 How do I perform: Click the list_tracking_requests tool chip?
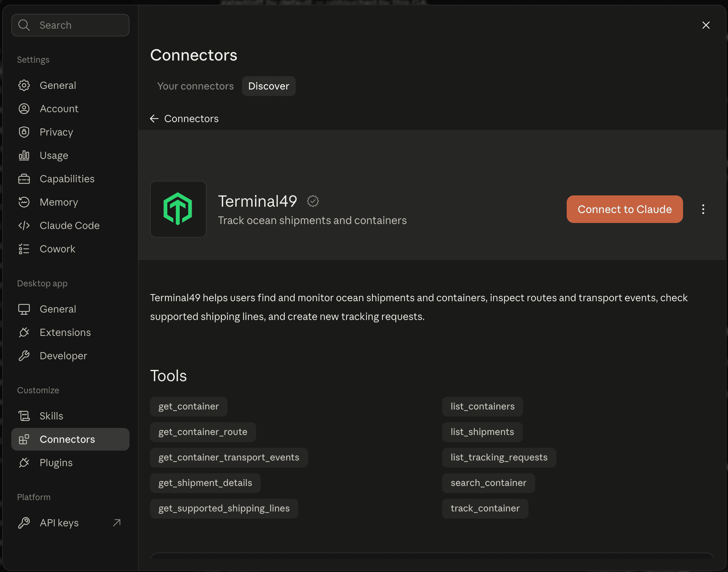point(499,457)
